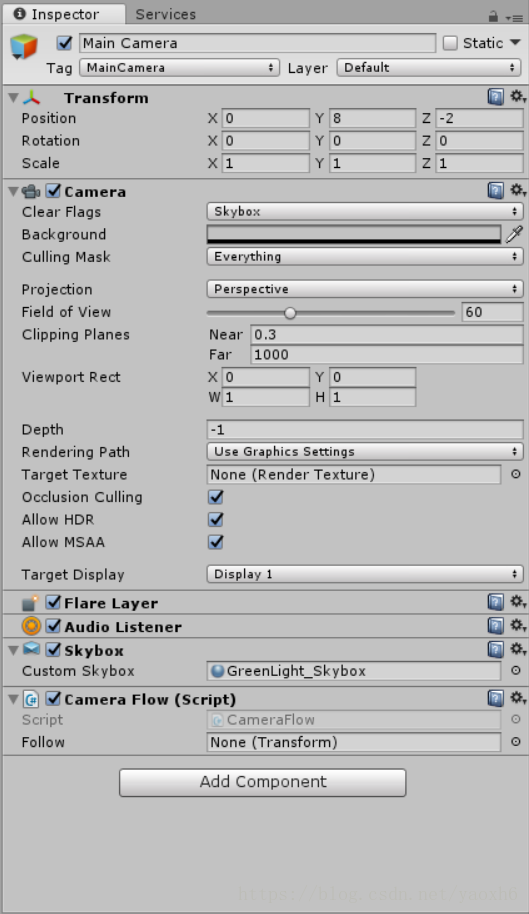Click GreenLight_Skybox material field
The height and width of the screenshot is (914, 529).
coord(354,671)
